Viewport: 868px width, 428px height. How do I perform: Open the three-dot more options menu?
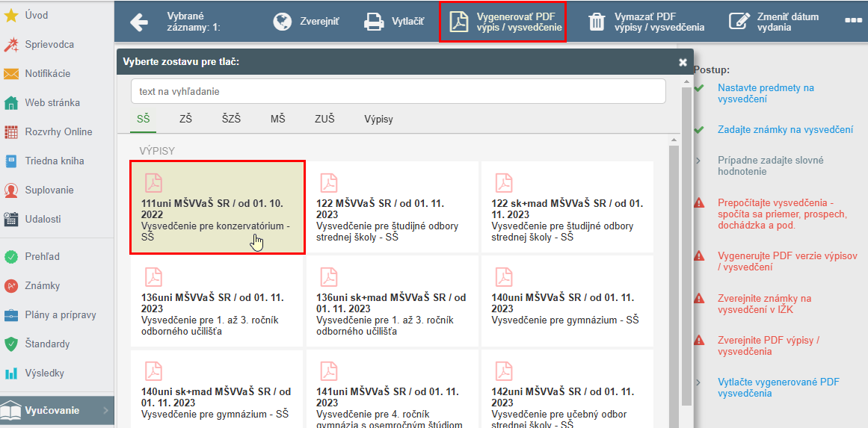tap(852, 20)
